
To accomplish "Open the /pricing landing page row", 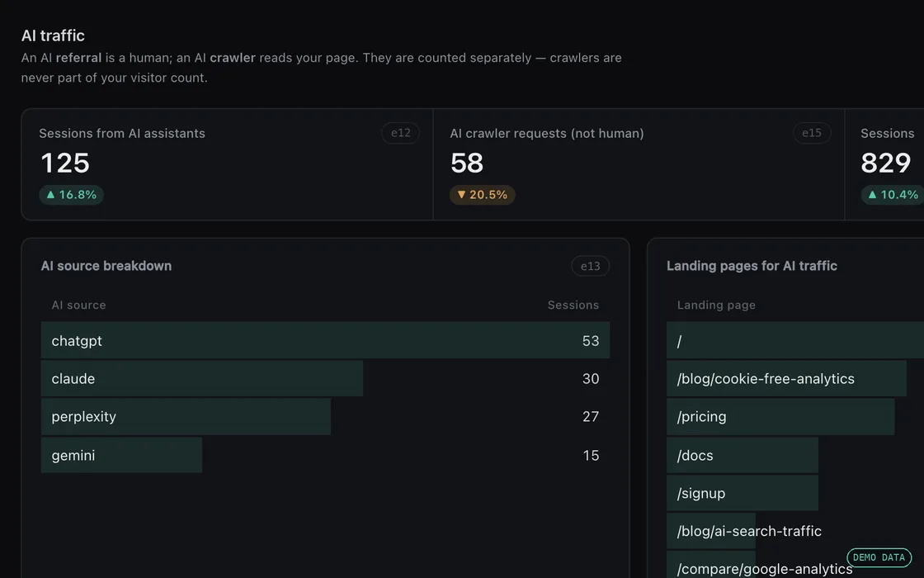I will tap(795, 416).
